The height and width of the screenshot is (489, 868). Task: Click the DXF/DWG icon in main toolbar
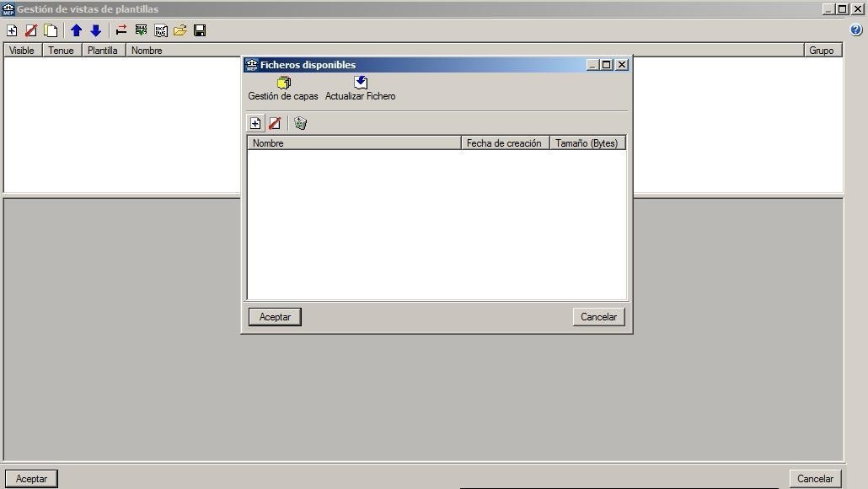(160, 30)
